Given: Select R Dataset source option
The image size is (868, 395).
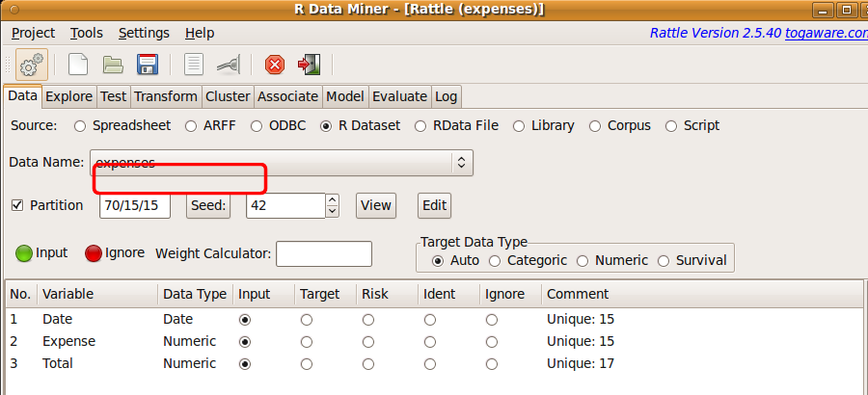Looking at the screenshot, I should [326, 126].
